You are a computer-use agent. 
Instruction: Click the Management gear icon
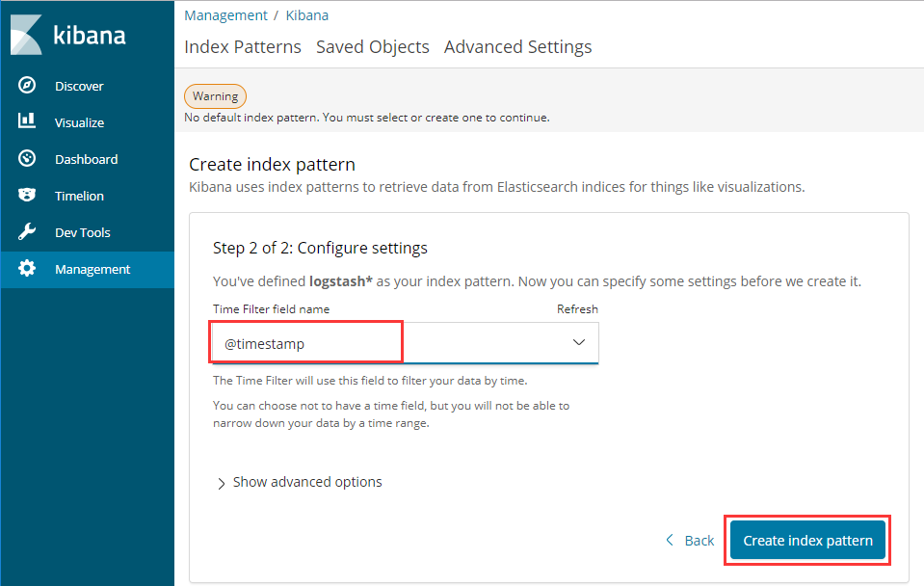[27, 269]
